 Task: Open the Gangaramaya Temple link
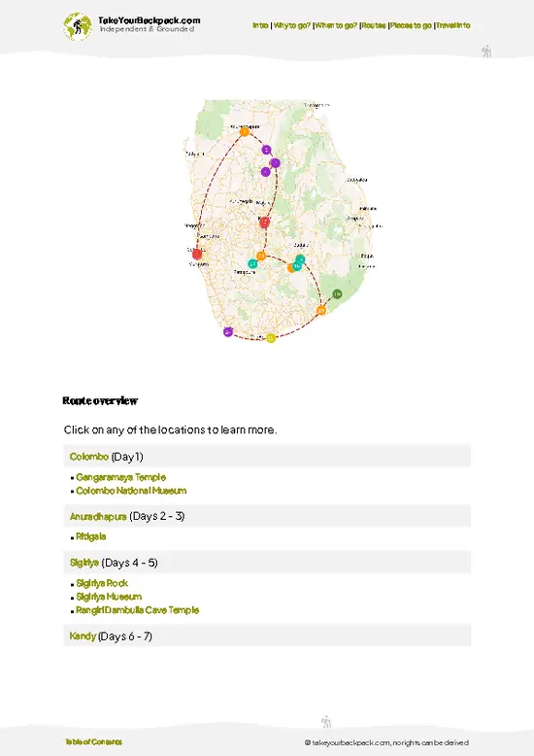121,477
